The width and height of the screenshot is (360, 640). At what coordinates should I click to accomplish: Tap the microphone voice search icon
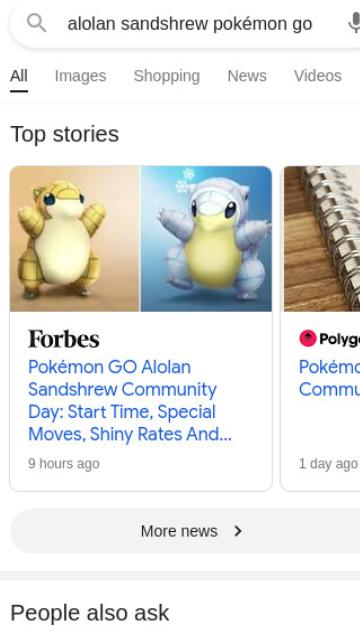coord(354,23)
